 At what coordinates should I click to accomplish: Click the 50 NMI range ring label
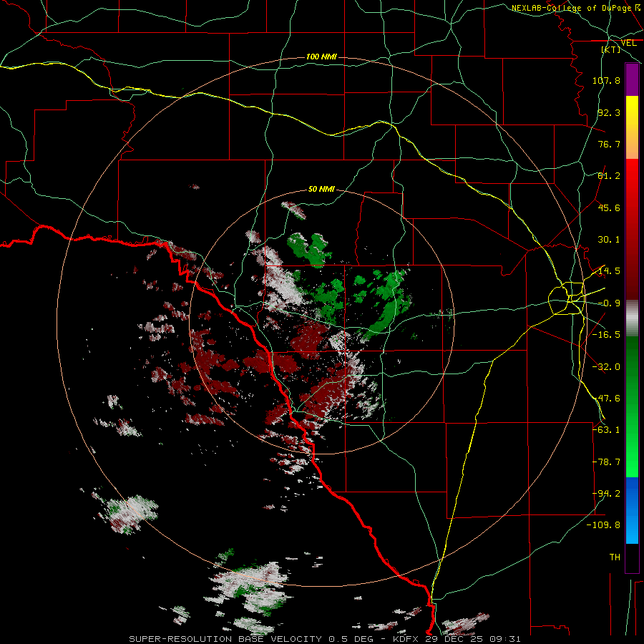coord(321,189)
